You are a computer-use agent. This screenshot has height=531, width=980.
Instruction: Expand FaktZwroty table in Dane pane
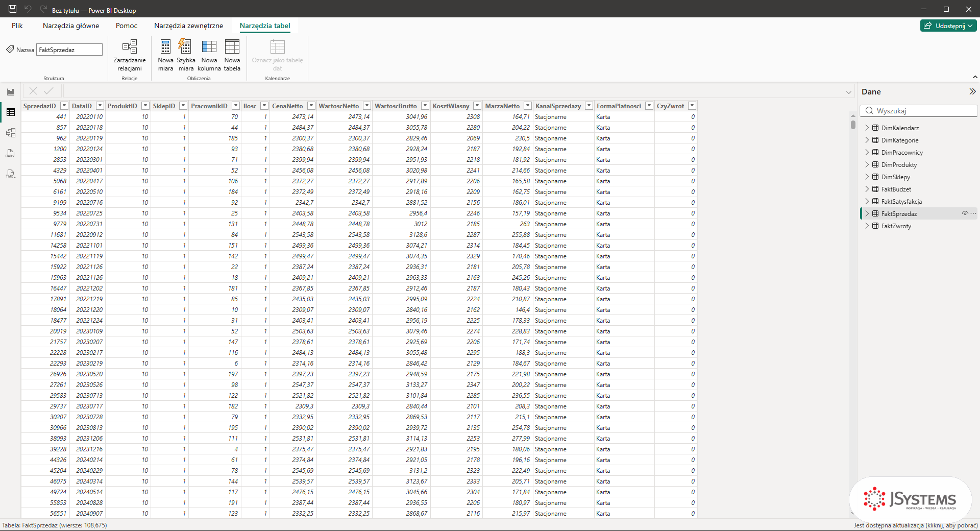point(867,226)
